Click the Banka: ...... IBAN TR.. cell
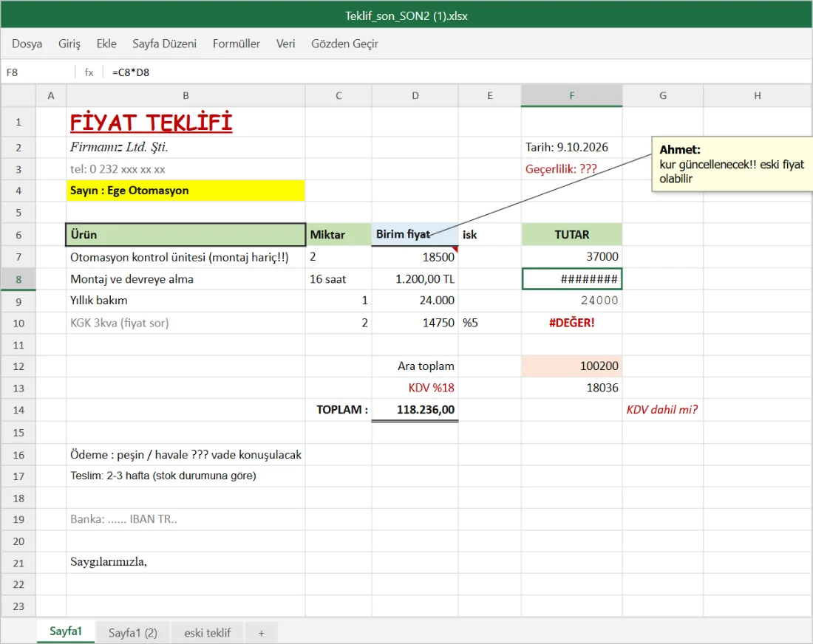This screenshot has height=644, width=813. pyautogui.click(x=186, y=518)
